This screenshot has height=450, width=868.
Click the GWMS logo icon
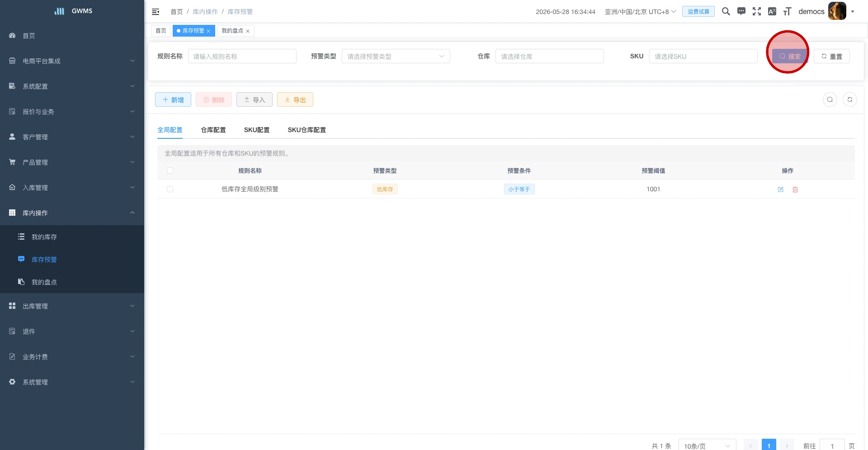pos(59,11)
